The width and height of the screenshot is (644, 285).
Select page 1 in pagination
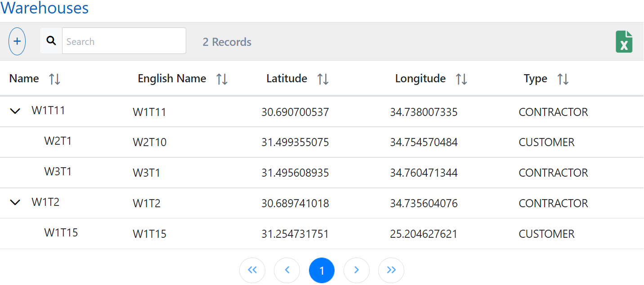click(x=322, y=270)
